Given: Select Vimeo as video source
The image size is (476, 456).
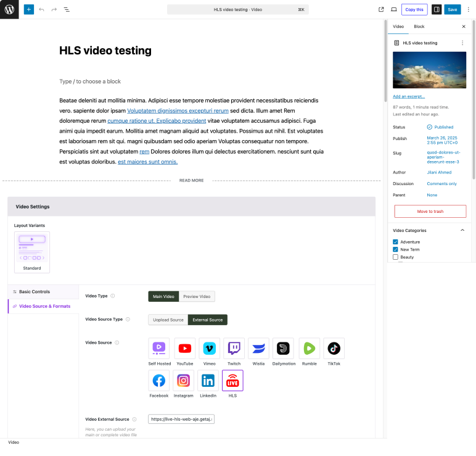Looking at the screenshot, I should tap(210, 349).
